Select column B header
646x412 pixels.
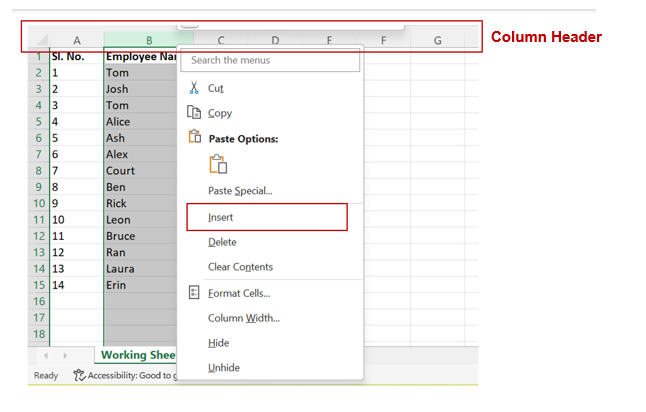149,40
